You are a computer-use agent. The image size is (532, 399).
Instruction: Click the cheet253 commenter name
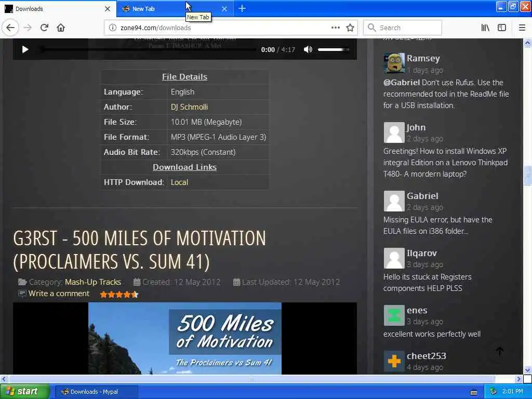point(427,356)
